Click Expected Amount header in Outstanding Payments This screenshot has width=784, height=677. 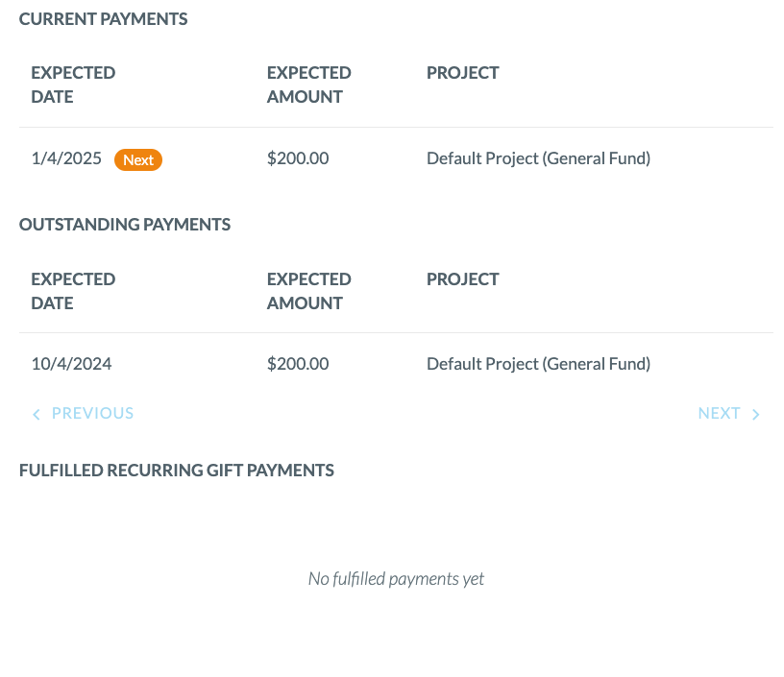309,291
